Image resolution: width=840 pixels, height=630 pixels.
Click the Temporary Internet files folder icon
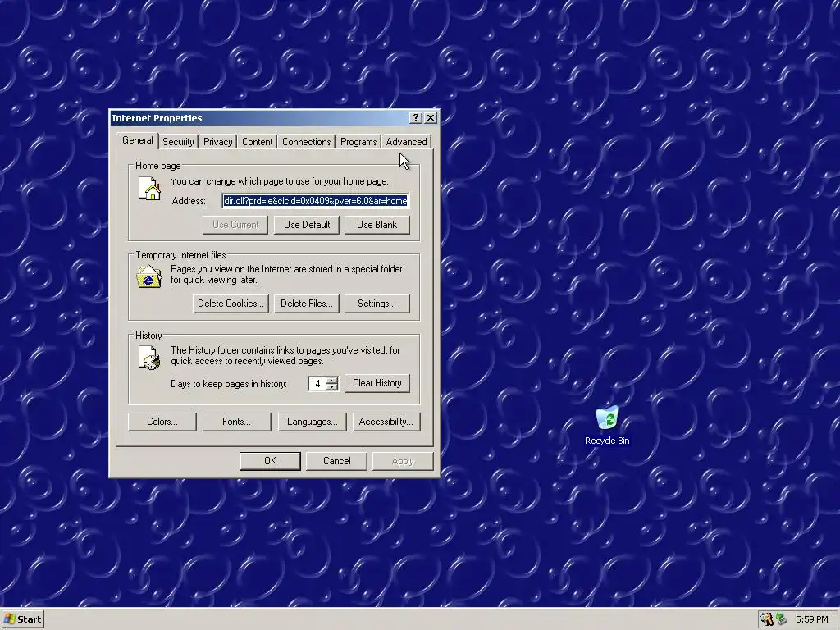(x=149, y=276)
